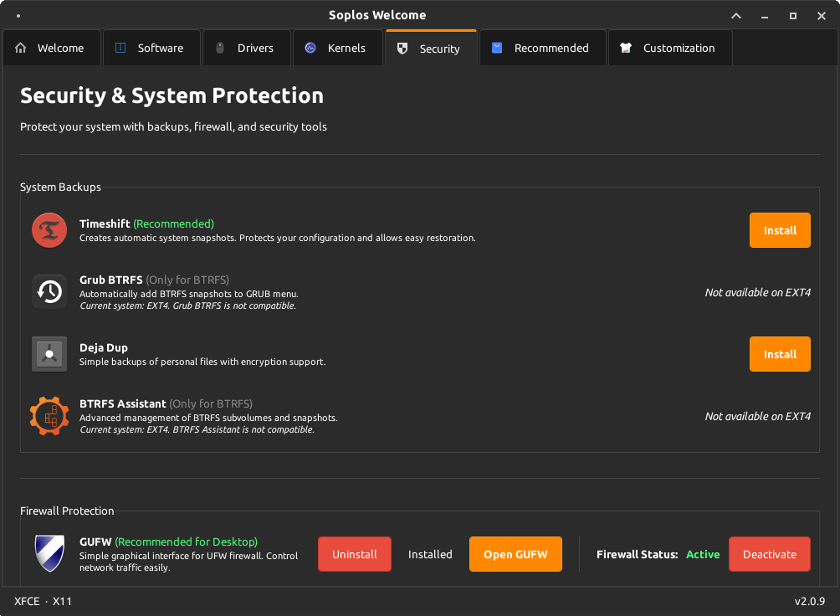Switch to the Welcome tab
This screenshot has height=616, width=840.
tap(52, 48)
